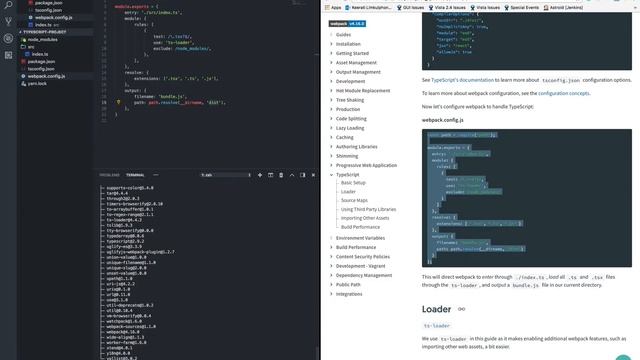640x360 pixels.
Task: Click the lightbulb quick-fix icon in editor gutter
Action: click(x=118, y=102)
